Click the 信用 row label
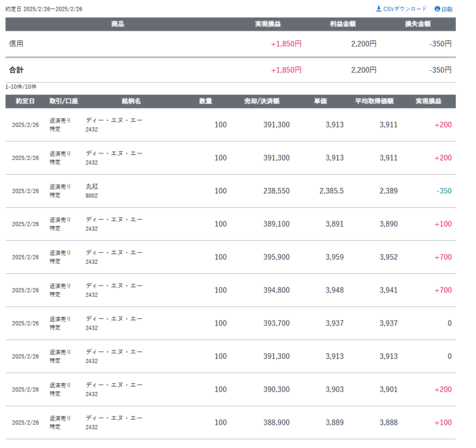The image size is (476, 448). pyautogui.click(x=17, y=44)
